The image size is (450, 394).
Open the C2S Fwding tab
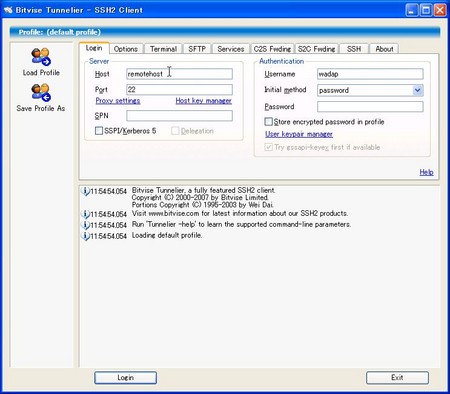pyautogui.click(x=272, y=49)
